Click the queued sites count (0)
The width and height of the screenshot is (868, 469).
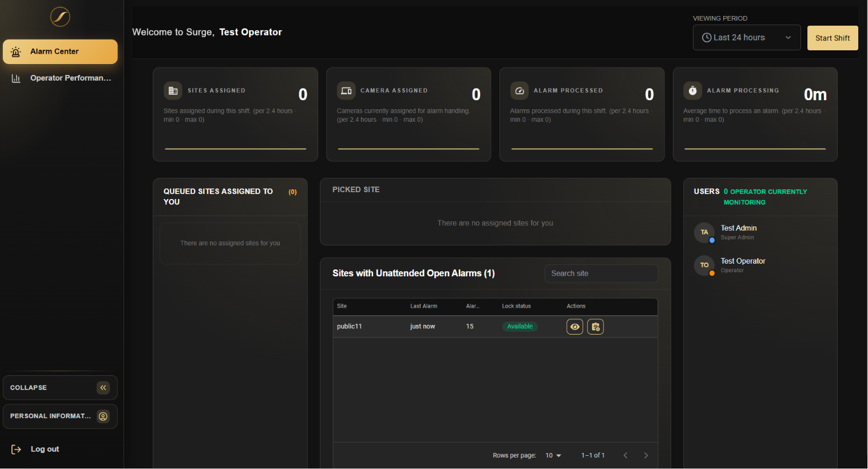tap(292, 192)
